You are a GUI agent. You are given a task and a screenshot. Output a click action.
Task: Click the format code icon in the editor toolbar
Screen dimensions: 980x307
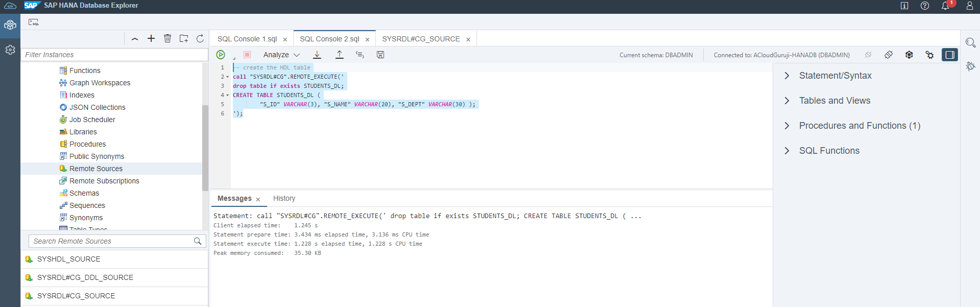(x=360, y=55)
